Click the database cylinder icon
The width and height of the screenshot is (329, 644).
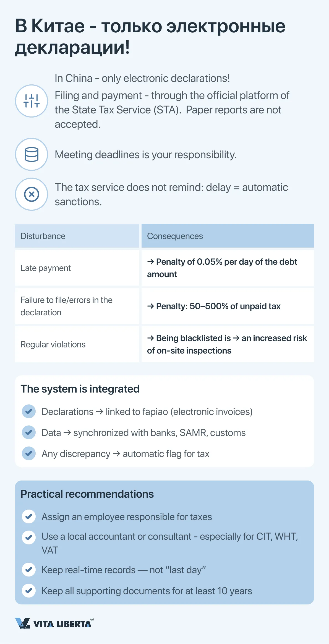32,154
